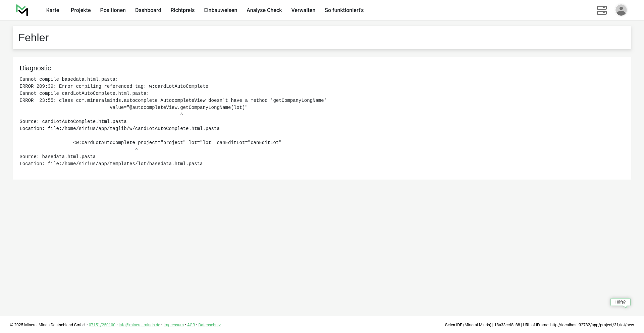Open the Karte menu item
644x333 pixels.
pos(53,10)
